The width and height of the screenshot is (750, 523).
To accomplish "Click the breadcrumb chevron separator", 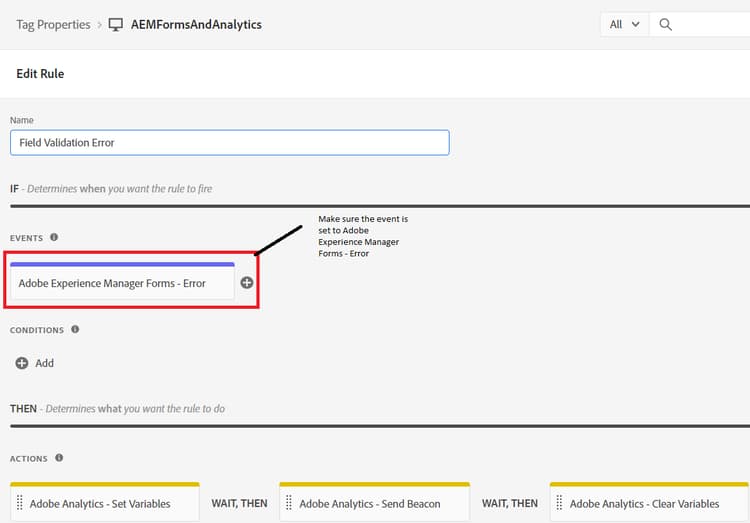I will [99, 25].
